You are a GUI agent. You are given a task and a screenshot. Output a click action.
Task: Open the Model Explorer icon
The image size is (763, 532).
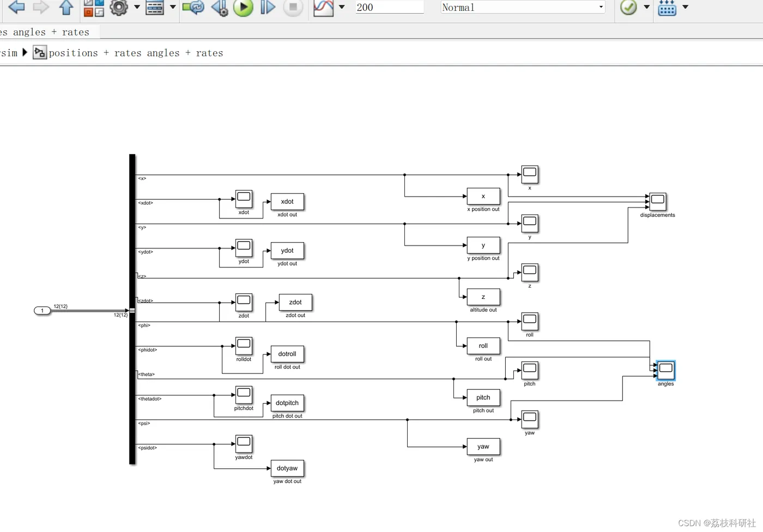155,8
